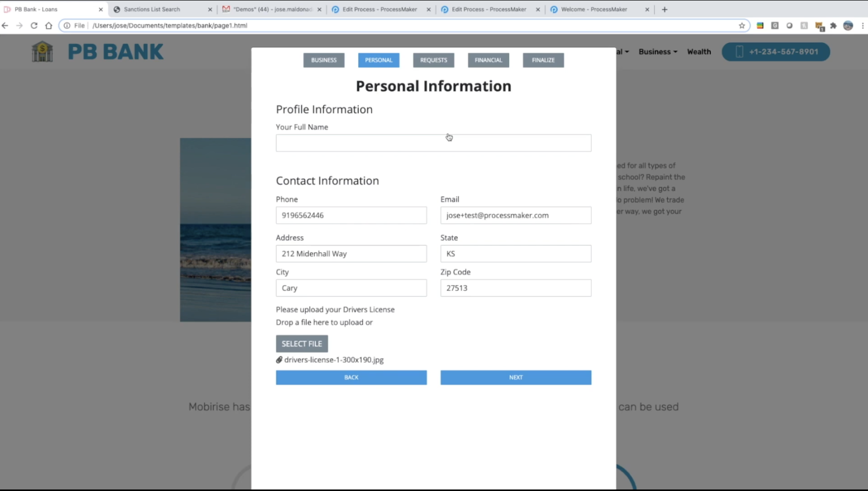The height and width of the screenshot is (491, 868).
Task: Click the PB Bank building logo
Action: (42, 51)
